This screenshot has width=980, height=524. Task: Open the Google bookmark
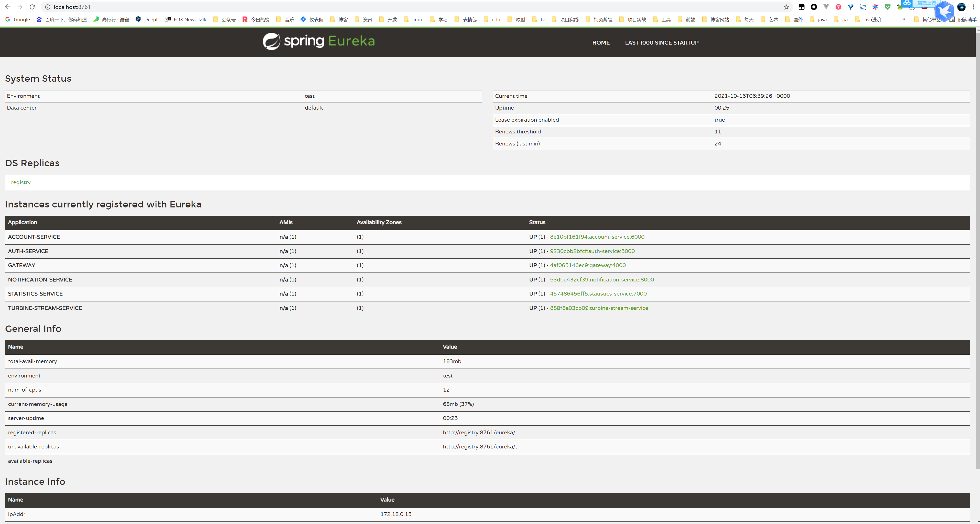[x=17, y=19]
